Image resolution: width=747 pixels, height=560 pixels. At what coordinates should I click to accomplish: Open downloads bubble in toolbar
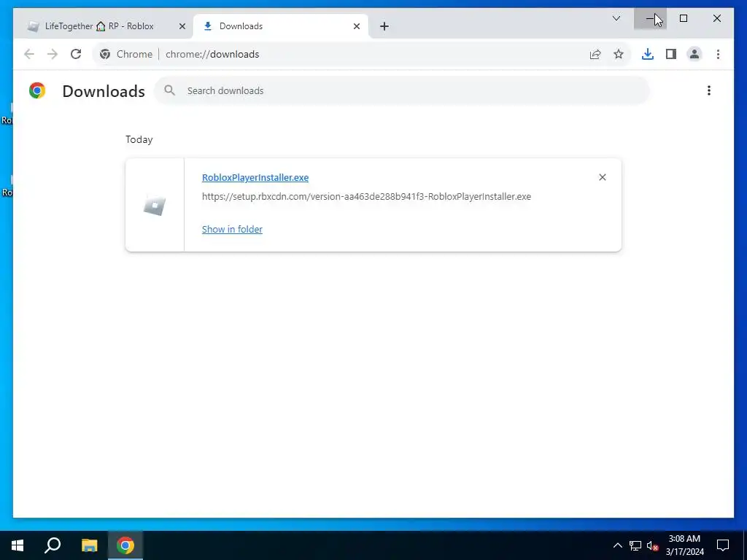[x=648, y=54]
